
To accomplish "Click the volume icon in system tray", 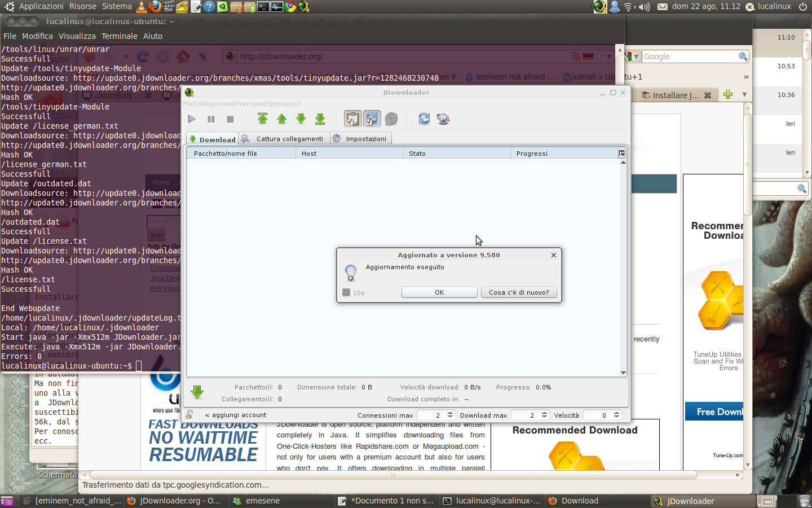I will (645, 7).
